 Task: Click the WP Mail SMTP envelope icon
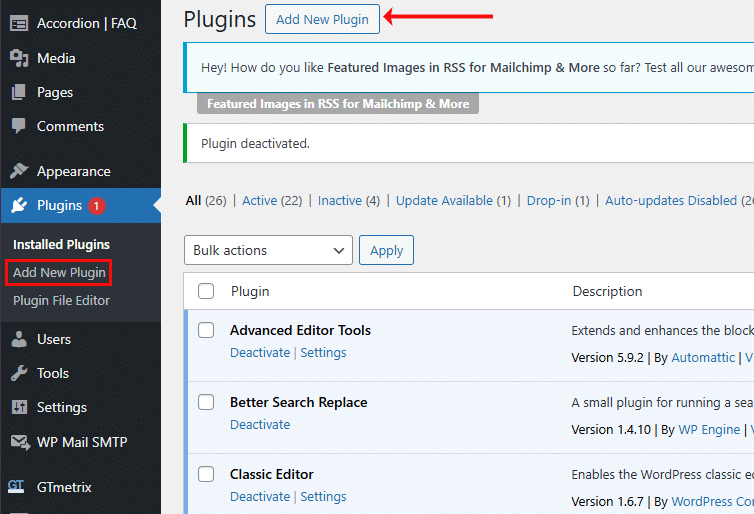coord(18,442)
